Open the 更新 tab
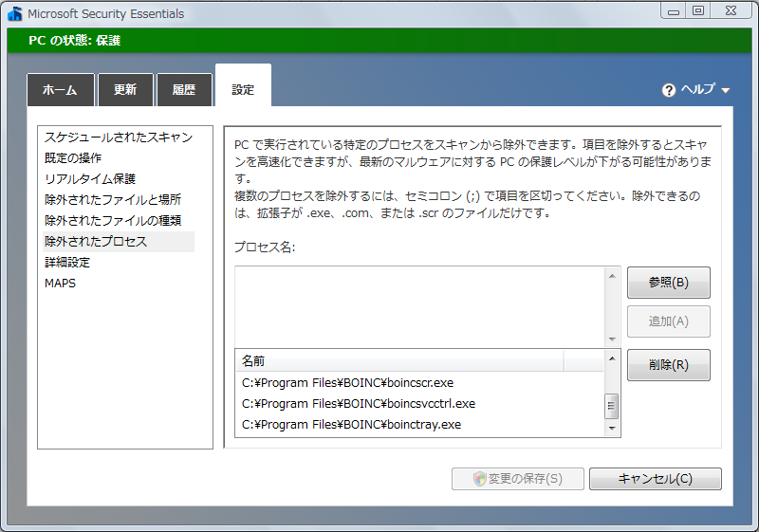The height and width of the screenshot is (532, 759). point(126,89)
